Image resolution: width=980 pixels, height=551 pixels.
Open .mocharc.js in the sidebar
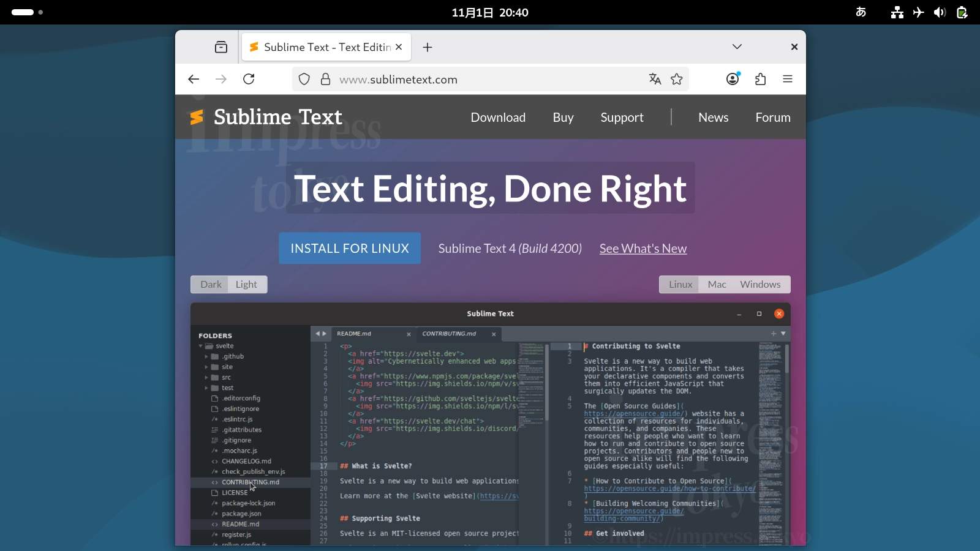(x=239, y=451)
